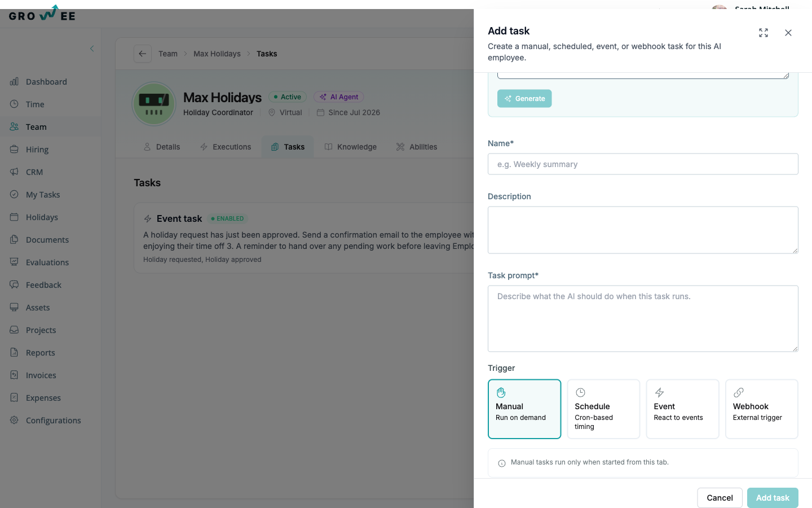Expand the Add task panel to fullscreen
812x508 pixels.
[764, 33]
